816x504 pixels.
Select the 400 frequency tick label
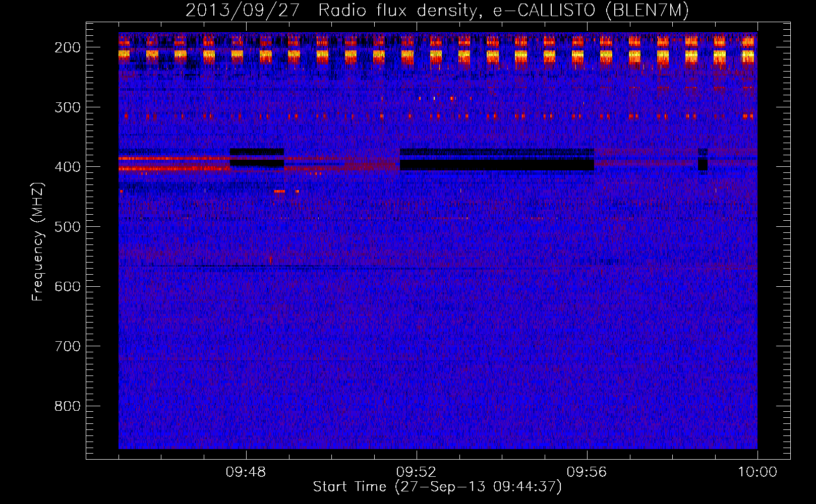click(x=68, y=167)
